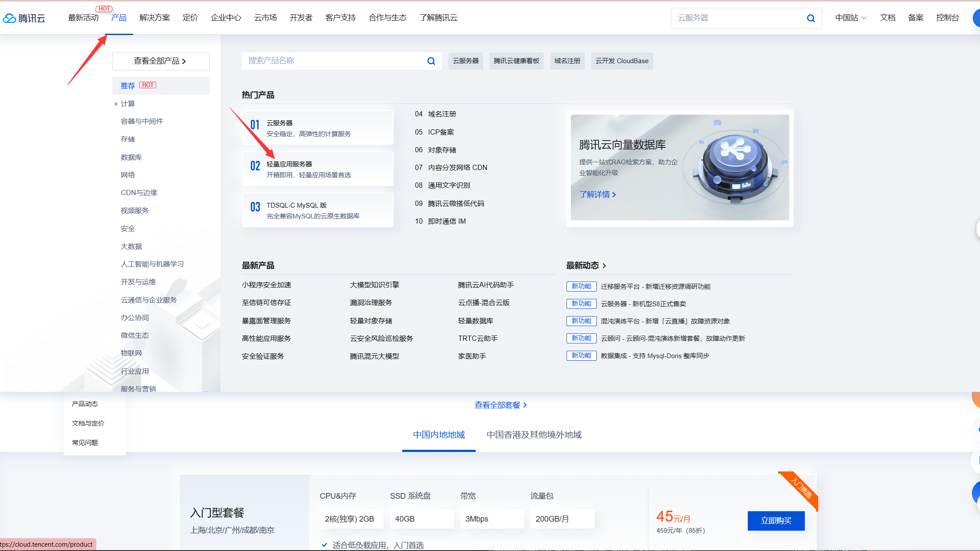Select the 推荐 HOT category

[161, 86]
